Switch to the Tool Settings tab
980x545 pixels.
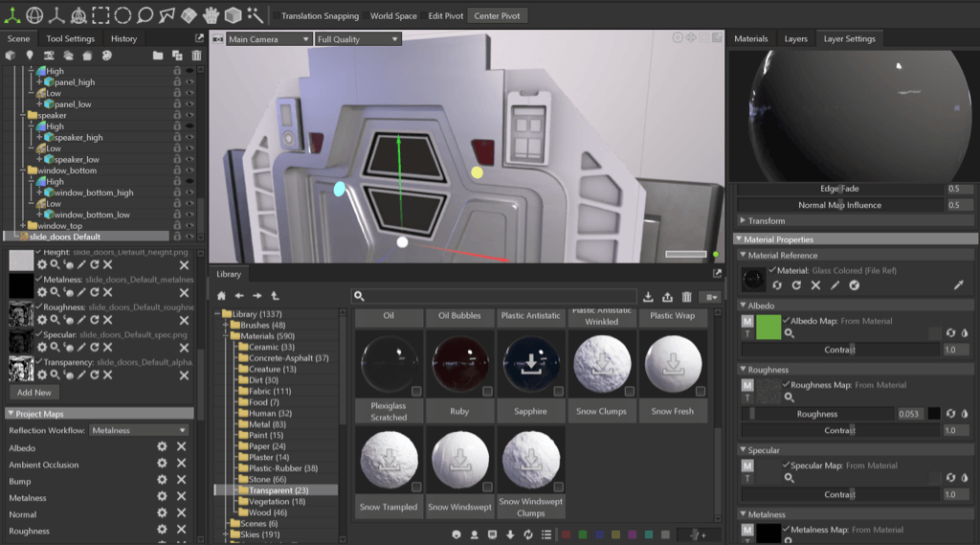(71, 39)
